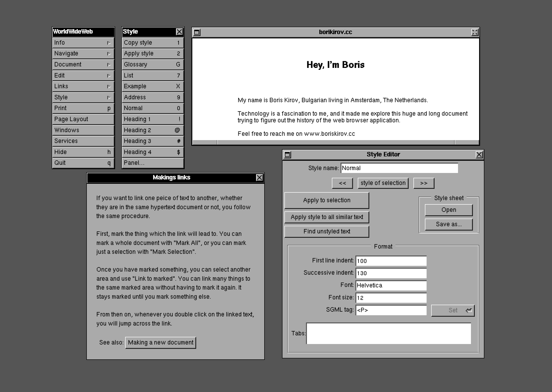Click the Style Editor miniaturize icon
This screenshot has width=552, height=392.
click(x=287, y=154)
